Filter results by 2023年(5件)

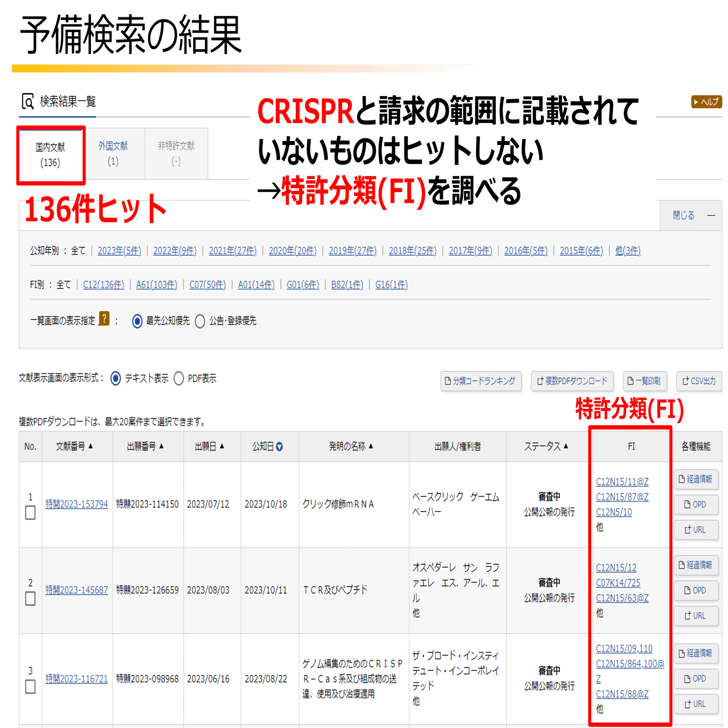[x=119, y=250]
